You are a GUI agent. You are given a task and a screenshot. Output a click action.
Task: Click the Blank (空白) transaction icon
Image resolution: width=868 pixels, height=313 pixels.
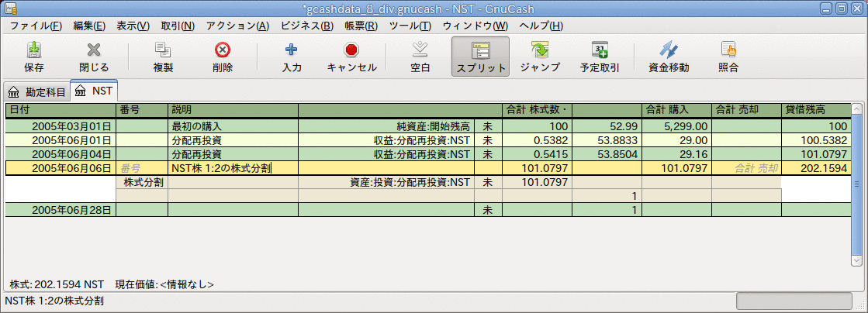pos(420,57)
